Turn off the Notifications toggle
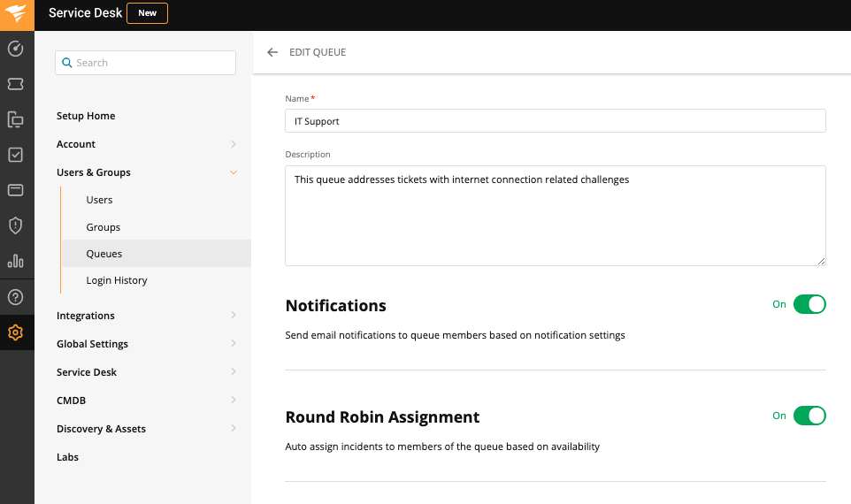The height and width of the screenshot is (504, 851). 809,304
